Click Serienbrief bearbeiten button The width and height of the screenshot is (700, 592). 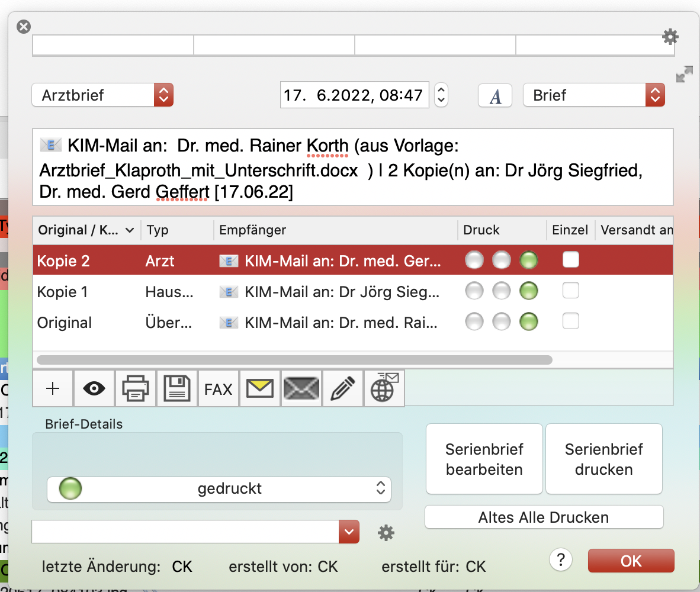pos(484,459)
